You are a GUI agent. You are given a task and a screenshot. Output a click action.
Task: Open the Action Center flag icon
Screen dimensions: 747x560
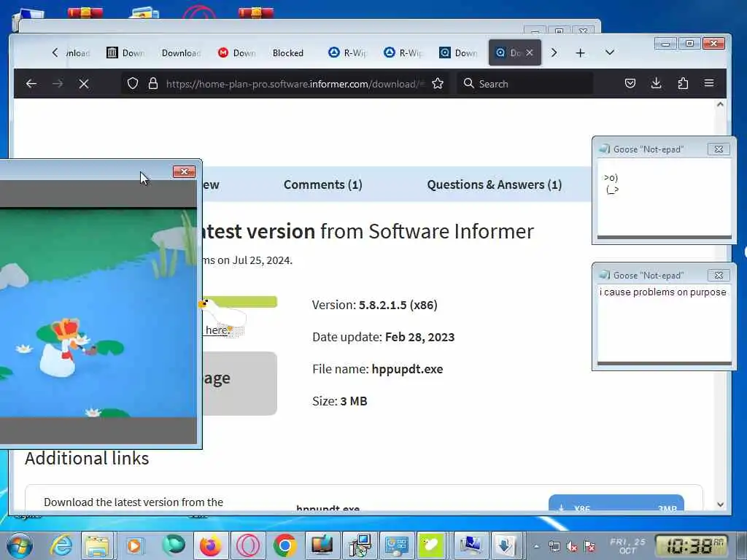pyautogui.click(x=589, y=547)
